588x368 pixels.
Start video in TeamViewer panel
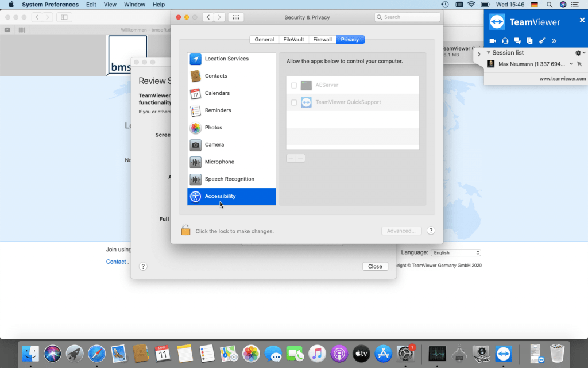[x=493, y=41]
